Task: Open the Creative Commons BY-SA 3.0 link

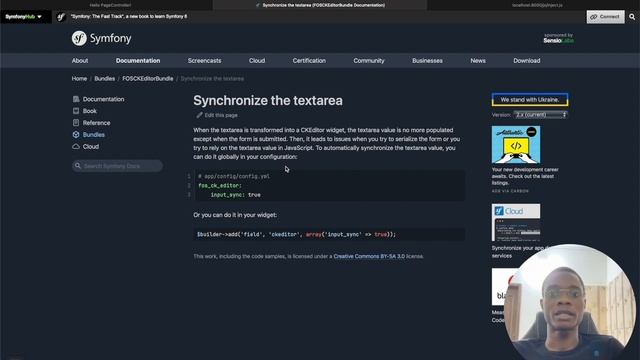Action: (x=369, y=256)
